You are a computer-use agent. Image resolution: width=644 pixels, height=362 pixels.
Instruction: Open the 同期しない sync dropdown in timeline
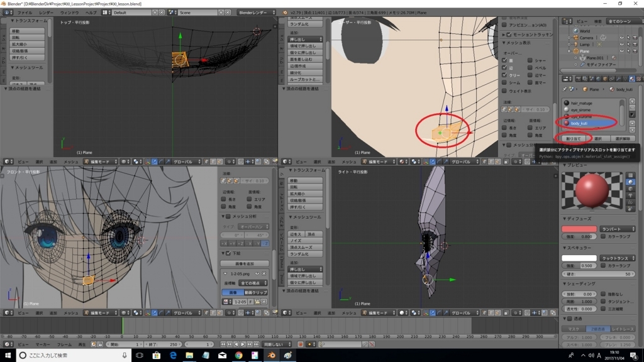277,344
